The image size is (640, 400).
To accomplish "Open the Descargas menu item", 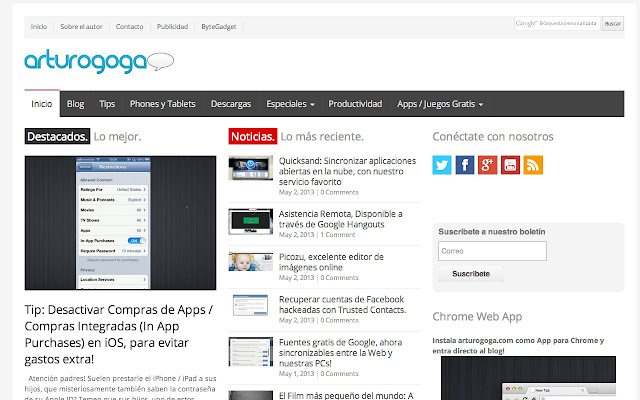I will [x=231, y=104].
